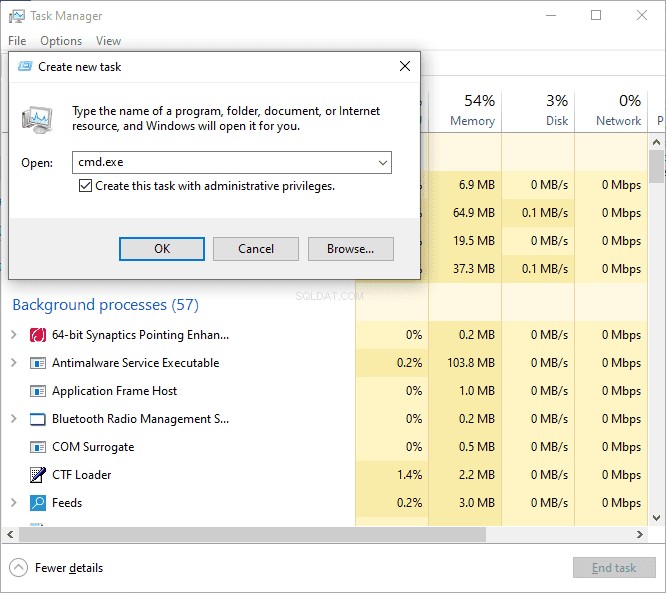Click the 3.0 MB memory value for Feeds

[x=477, y=503]
